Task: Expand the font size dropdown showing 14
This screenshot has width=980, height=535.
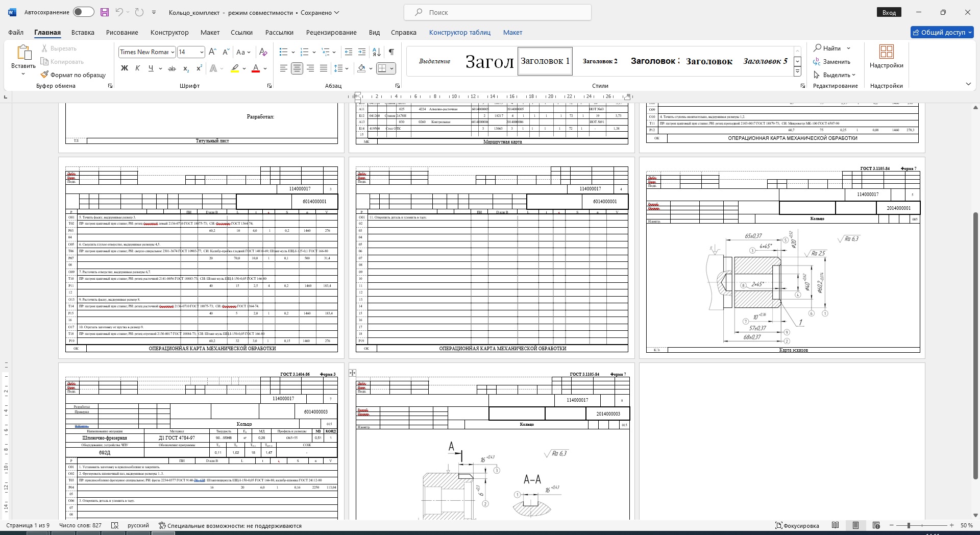Action: 202,52
